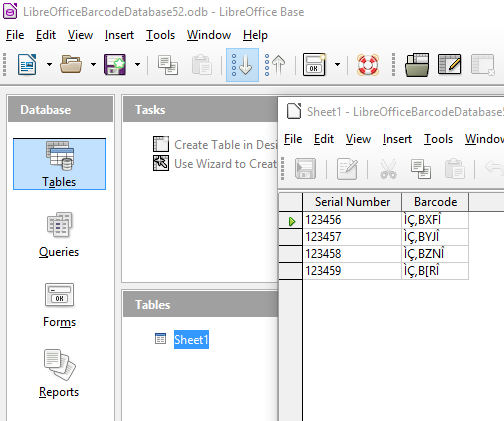Click barcode cell ÌÇ,BXFÌ
Viewport: 504px width, 421px height.
click(x=435, y=220)
